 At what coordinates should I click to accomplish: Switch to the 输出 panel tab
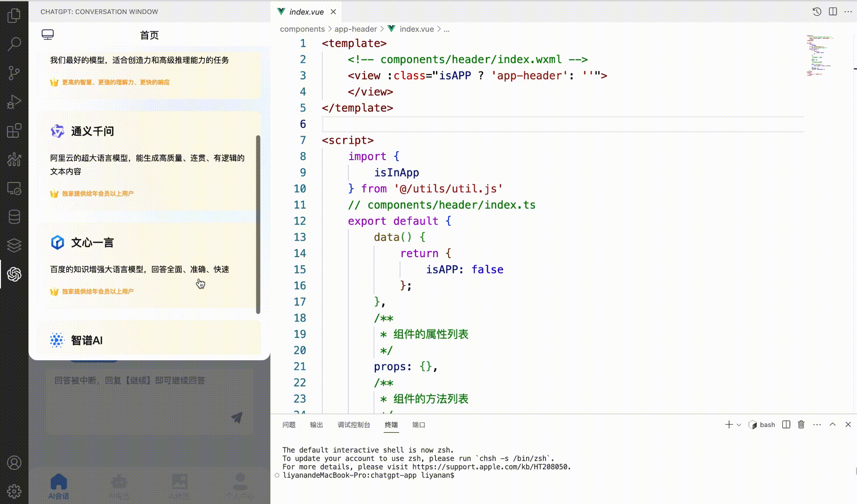point(316,425)
